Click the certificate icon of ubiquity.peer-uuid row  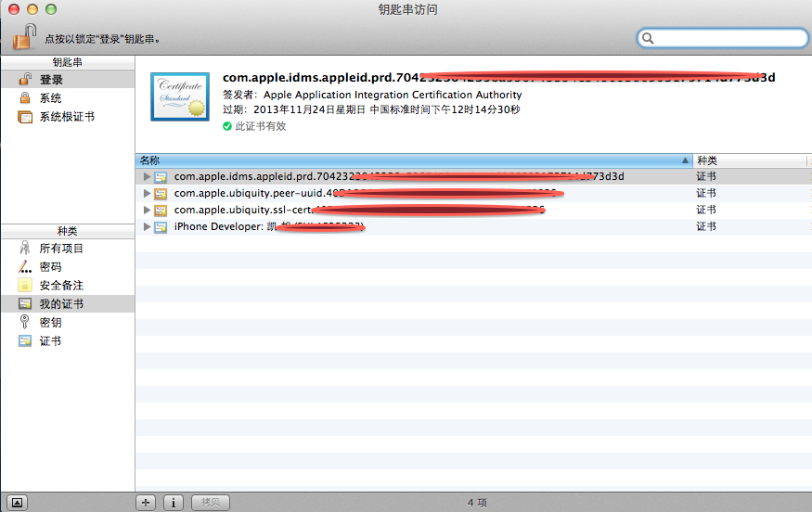click(161, 194)
